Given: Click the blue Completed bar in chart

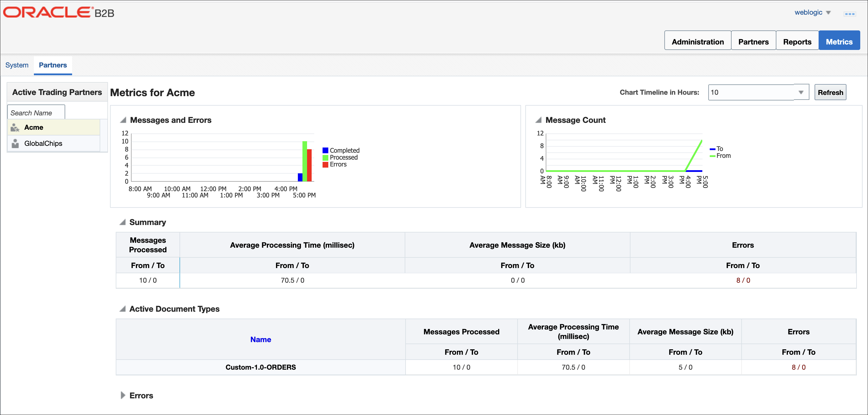Looking at the screenshot, I should click(300, 177).
